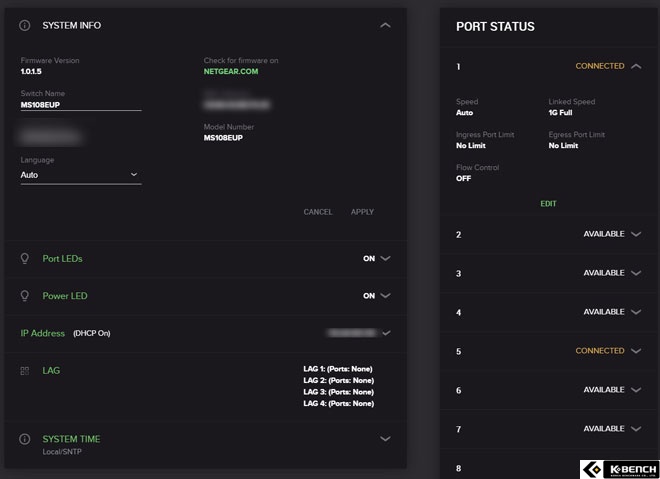Click the LAG 1: (Ports: None) entry
The image size is (660, 479).
(x=338, y=369)
